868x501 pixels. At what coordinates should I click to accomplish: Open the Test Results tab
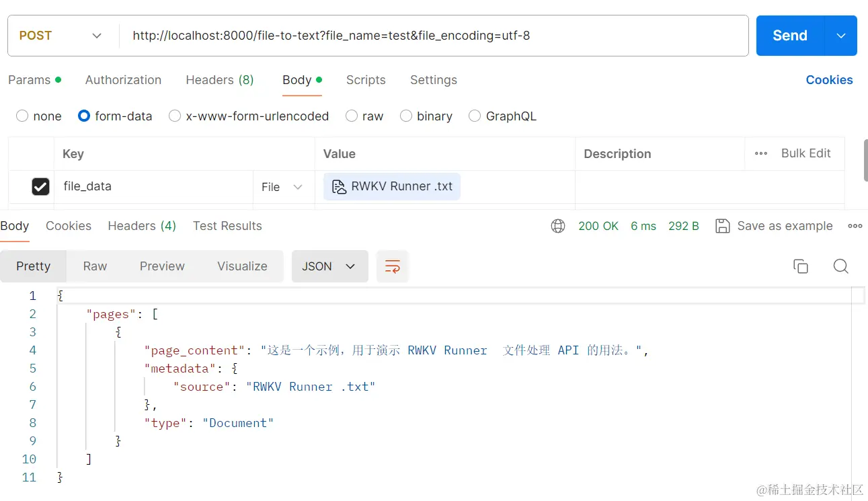pyautogui.click(x=227, y=226)
